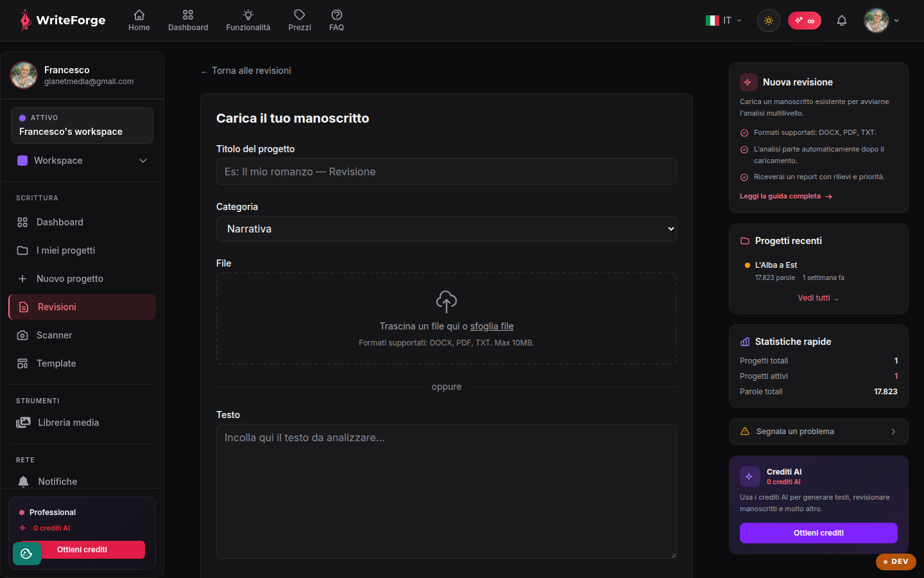Click Nuovo progetto in sidebar
The image size is (924, 578).
pyautogui.click(x=82, y=279)
